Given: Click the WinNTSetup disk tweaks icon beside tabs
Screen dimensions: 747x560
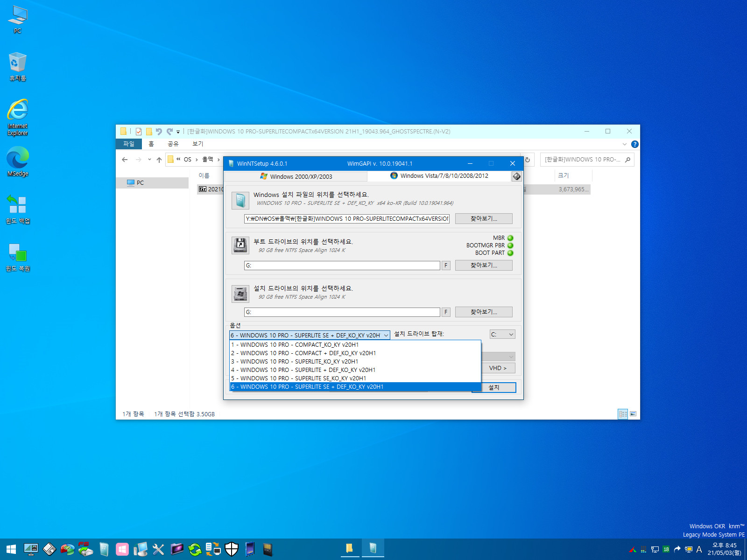Looking at the screenshot, I should coord(516,176).
